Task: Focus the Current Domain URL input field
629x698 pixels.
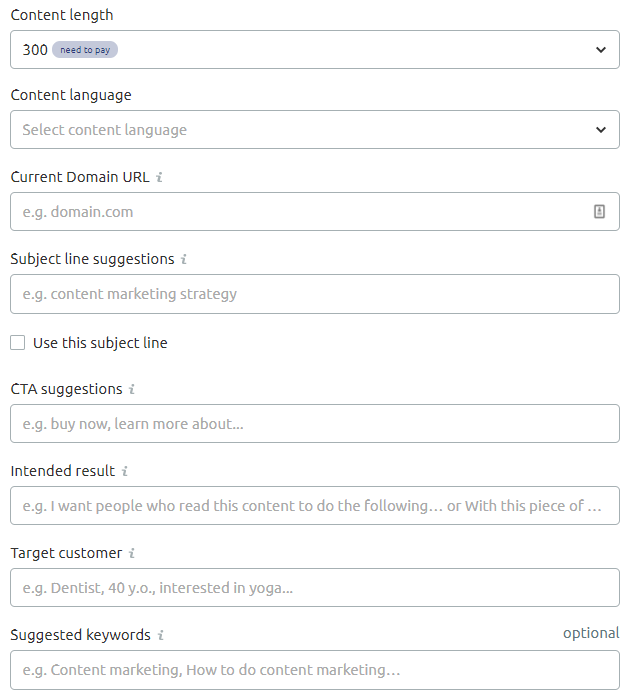Action: click(315, 211)
